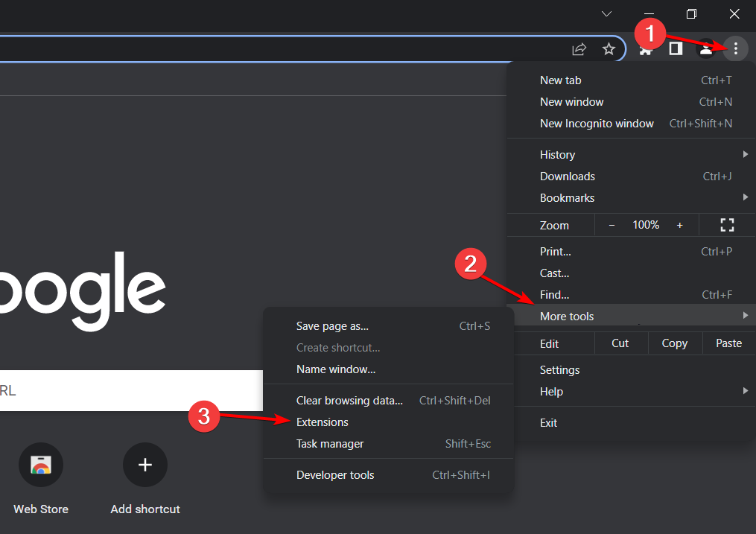Bookmark this page with the star icon
Screen dimensions: 756x534
point(609,48)
